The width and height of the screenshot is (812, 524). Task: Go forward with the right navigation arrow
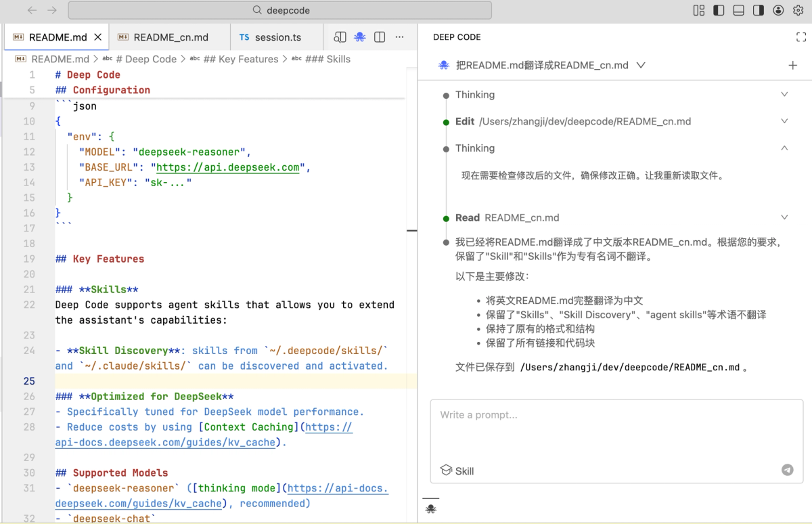[x=52, y=10]
